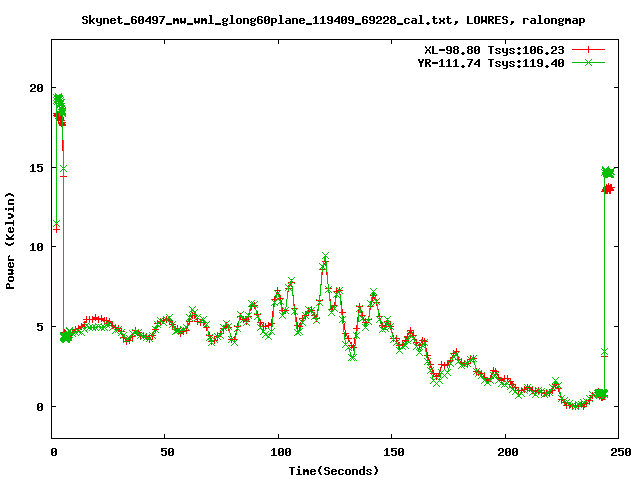Screen dimensions: 640x480
Task: Click the Time(Seconds) x-axis label
Action: [335, 470]
